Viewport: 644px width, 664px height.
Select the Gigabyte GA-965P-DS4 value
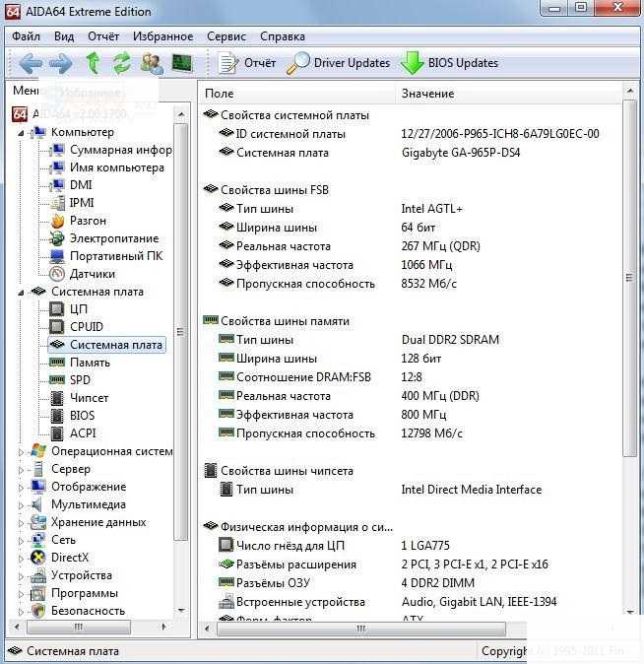(x=461, y=153)
